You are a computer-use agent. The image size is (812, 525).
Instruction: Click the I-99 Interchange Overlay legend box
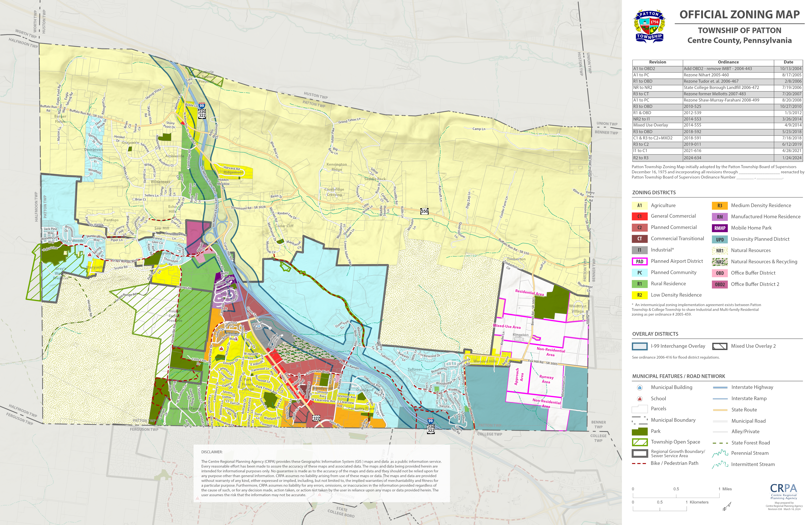[639, 346]
